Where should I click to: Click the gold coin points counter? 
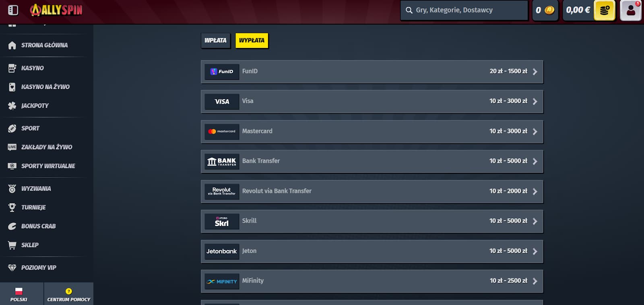click(545, 10)
